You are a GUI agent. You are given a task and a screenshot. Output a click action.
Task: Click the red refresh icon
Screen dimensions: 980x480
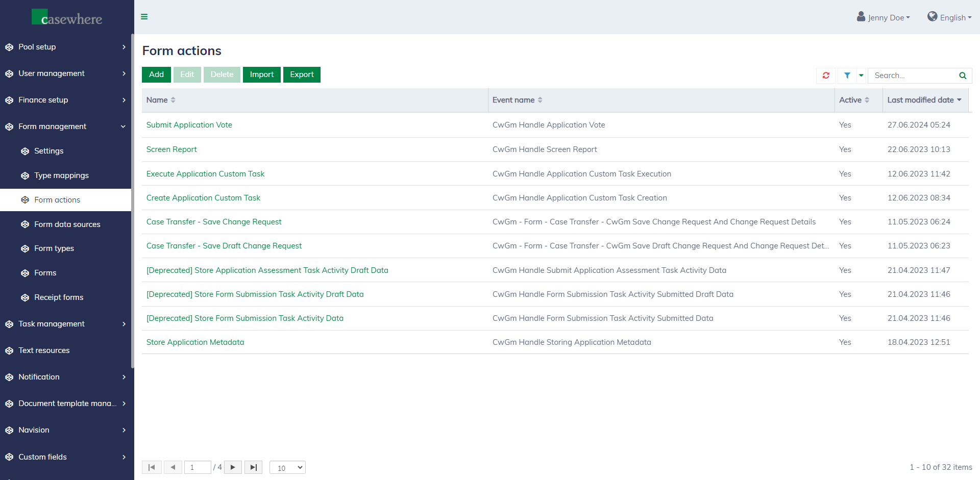[826, 75]
